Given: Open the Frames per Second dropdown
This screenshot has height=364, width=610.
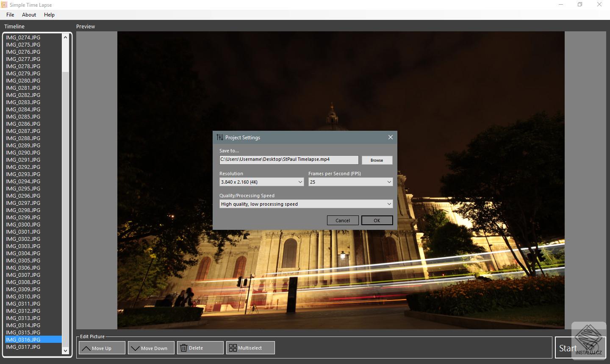Looking at the screenshot, I should [351, 182].
